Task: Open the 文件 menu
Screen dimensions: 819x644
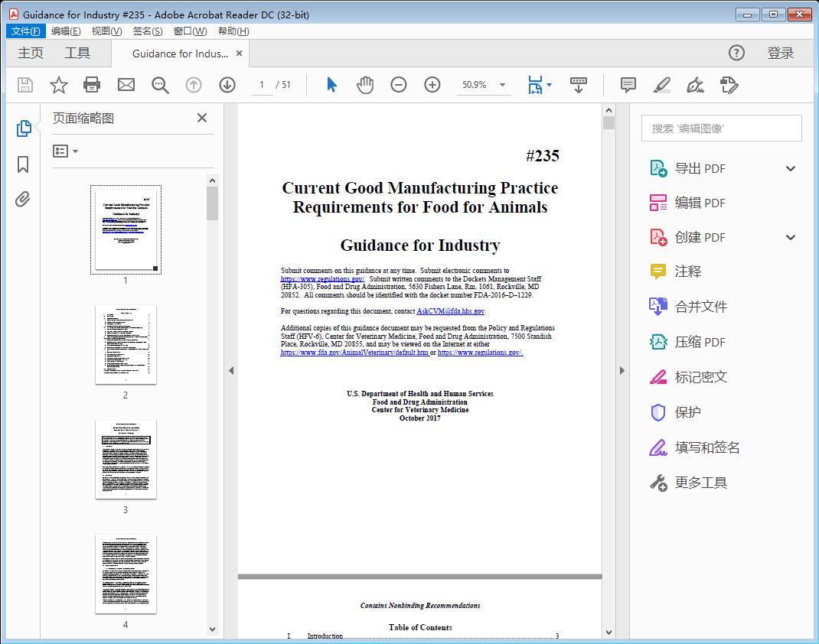Action: pos(25,31)
